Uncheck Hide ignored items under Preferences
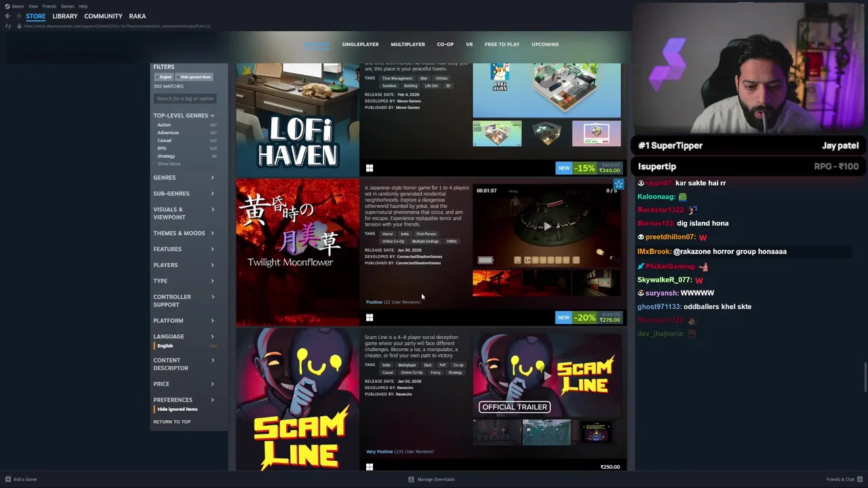 pos(177,409)
